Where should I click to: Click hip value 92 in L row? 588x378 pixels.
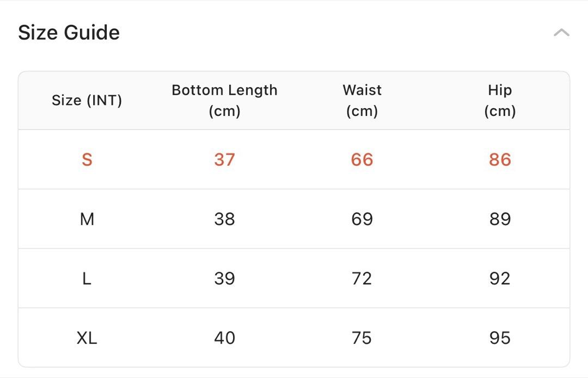pyautogui.click(x=500, y=278)
